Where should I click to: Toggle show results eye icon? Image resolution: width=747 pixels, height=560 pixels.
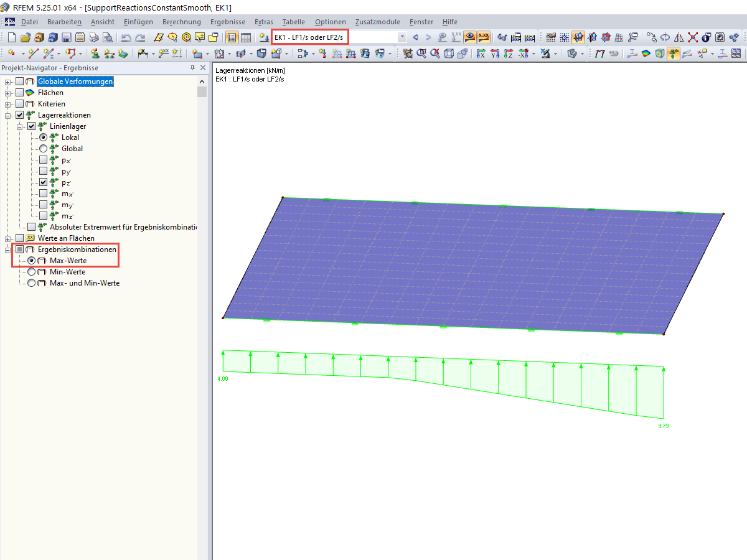click(470, 37)
